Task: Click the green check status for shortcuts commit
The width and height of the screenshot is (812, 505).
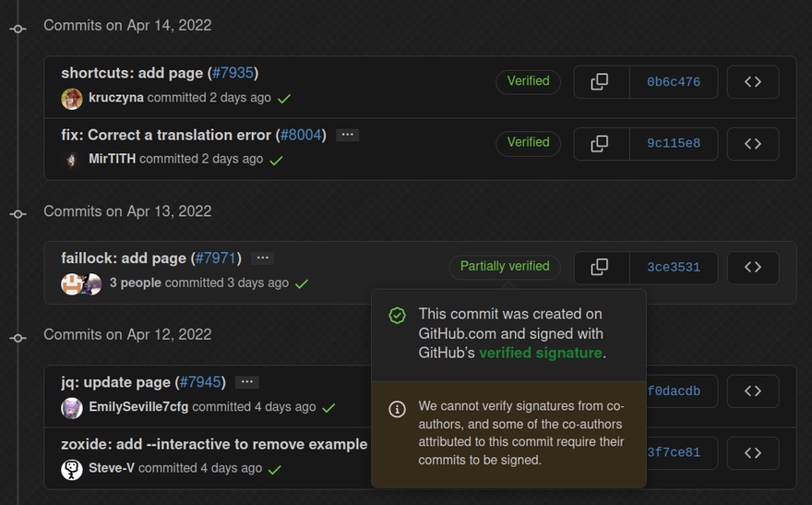Action: (x=285, y=98)
